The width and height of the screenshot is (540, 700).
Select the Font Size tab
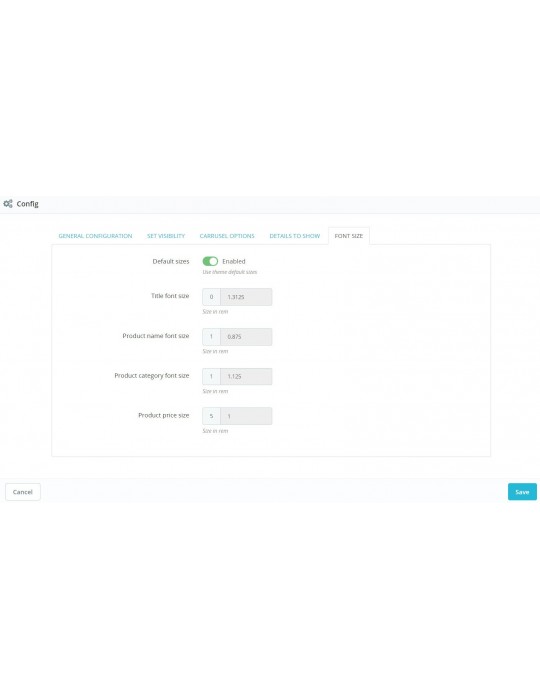point(349,236)
